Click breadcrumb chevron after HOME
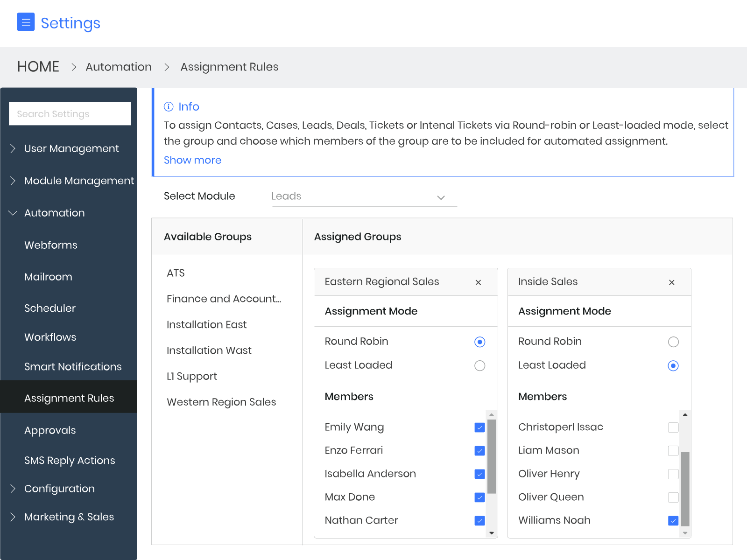This screenshot has width=747, height=560. pyautogui.click(x=74, y=67)
